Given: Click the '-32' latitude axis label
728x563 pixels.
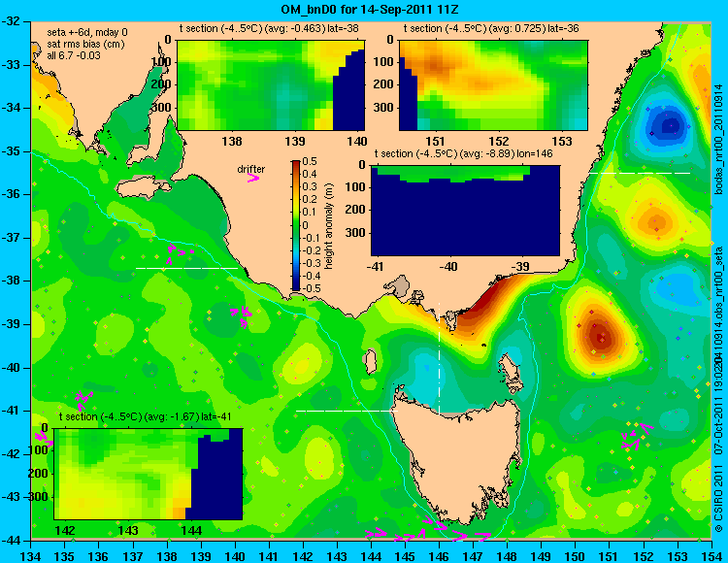Looking at the screenshot, I should click(12, 21).
